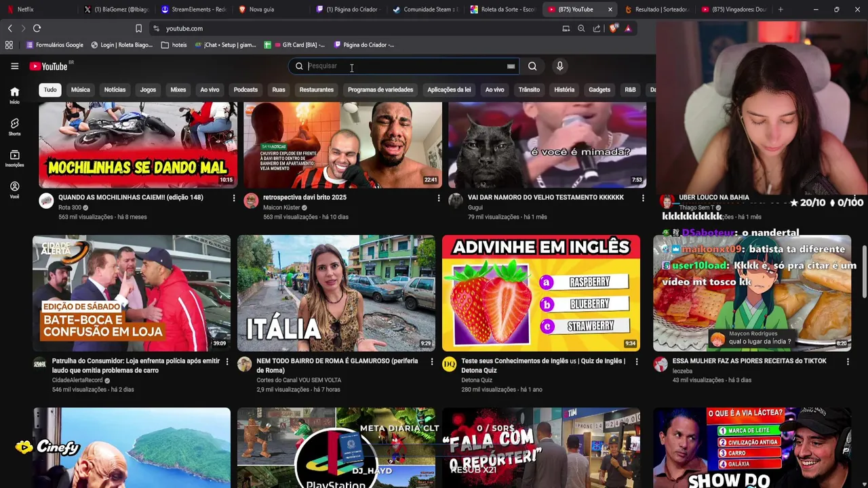Open Mochilinhas Se Dando Mal thumbnail
Image resolution: width=868 pixels, height=488 pixels.
point(138,145)
